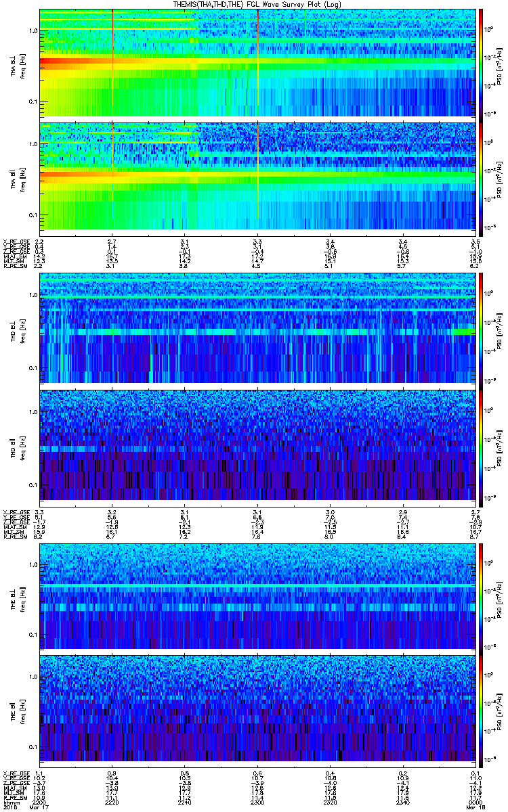Click the THE B∥ spectrogram panel

(x=256, y=710)
